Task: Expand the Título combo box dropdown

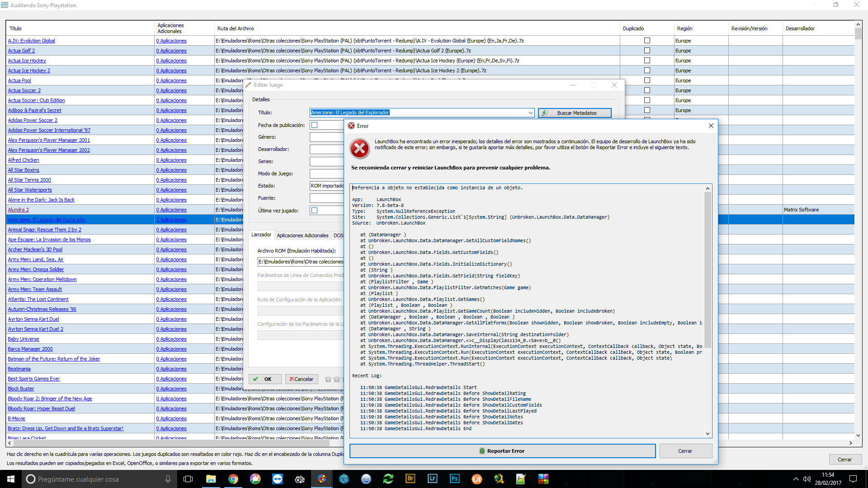Action: point(530,113)
